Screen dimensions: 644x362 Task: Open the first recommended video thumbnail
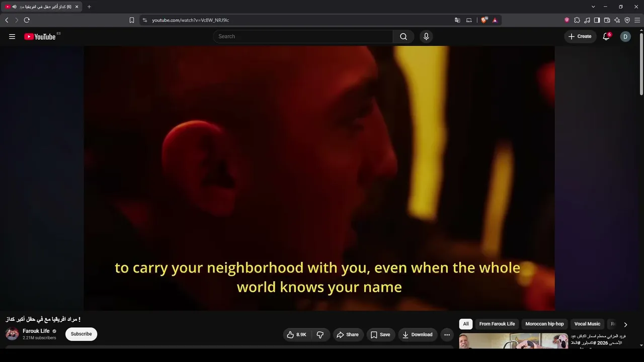coord(514,340)
